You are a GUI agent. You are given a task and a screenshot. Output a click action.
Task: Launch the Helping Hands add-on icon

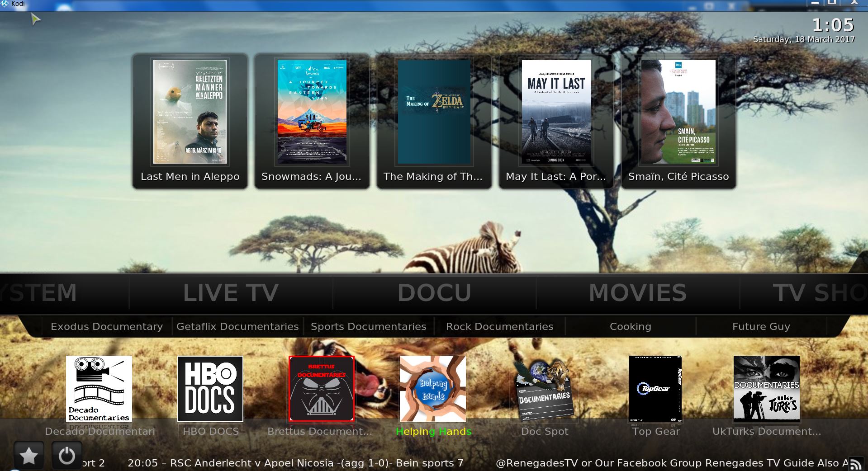click(433, 389)
